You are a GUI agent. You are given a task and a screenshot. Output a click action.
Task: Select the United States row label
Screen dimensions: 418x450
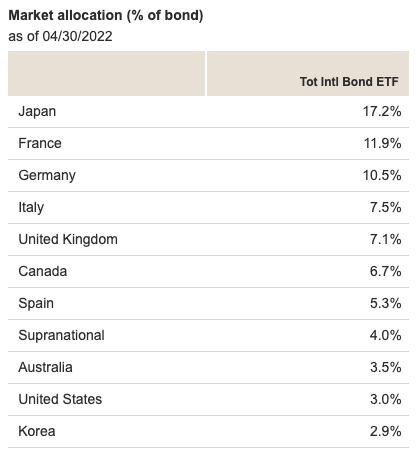pos(60,399)
